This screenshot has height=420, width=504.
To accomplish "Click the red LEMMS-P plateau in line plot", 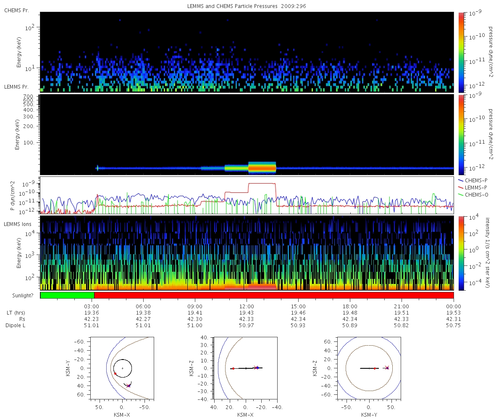I will point(262,184).
